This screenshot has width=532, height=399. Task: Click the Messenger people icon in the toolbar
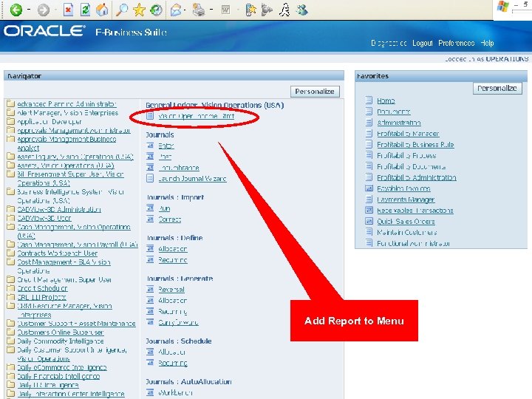[301, 10]
